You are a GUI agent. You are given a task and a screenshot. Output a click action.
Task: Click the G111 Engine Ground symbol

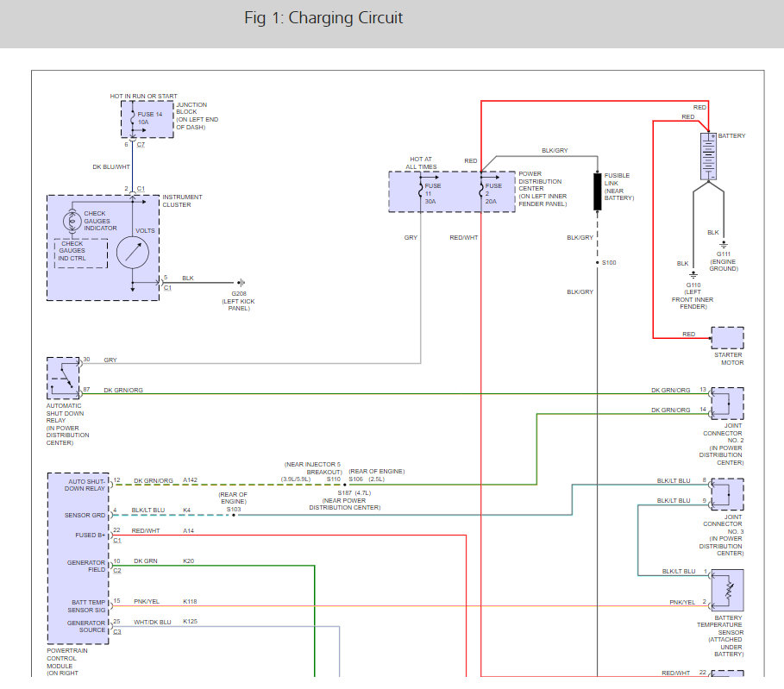[x=722, y=244]
